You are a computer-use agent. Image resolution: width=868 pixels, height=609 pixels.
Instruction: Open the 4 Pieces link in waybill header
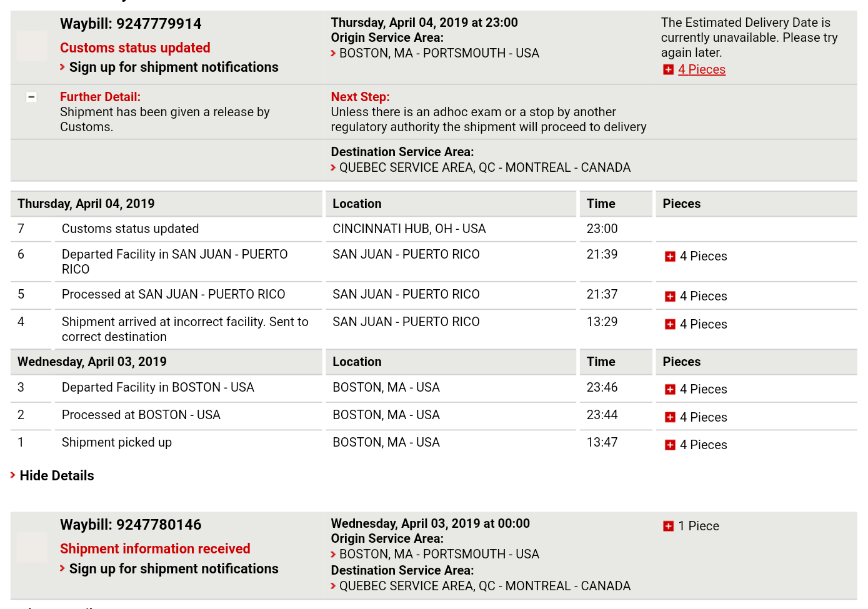702,69
